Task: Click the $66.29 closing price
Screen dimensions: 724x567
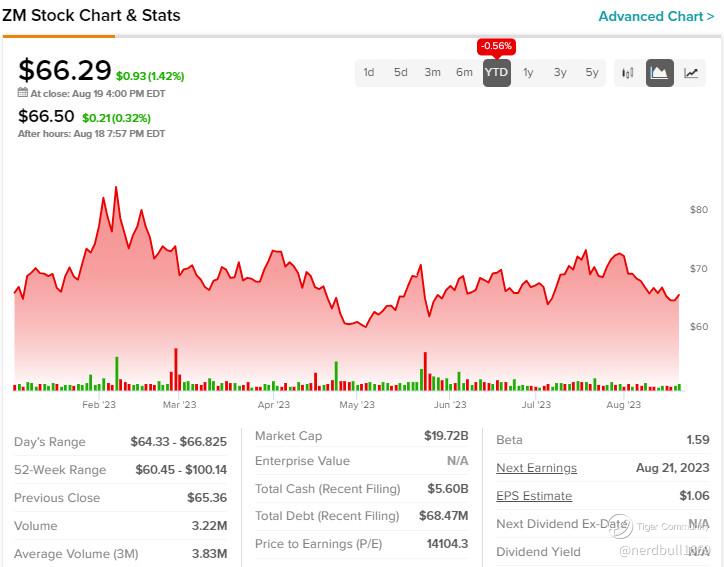Action: (65, 70)
